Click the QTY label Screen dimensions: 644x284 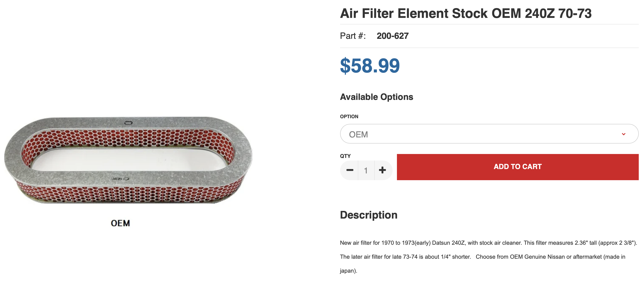click(345, 156)
